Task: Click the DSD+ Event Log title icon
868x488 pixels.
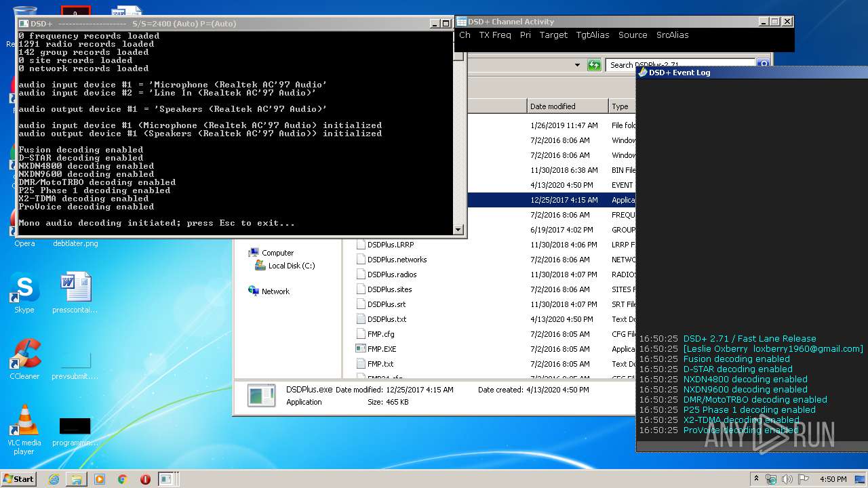Action: (643, 72)
